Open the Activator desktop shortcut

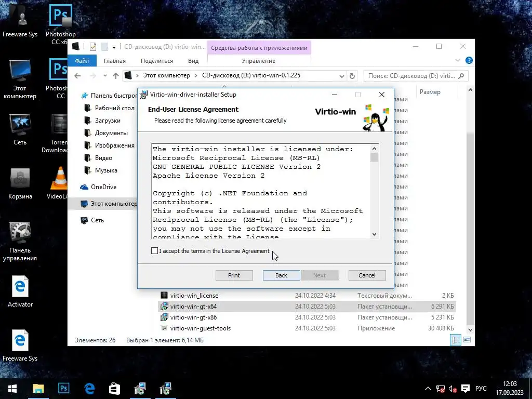[20, 292]
